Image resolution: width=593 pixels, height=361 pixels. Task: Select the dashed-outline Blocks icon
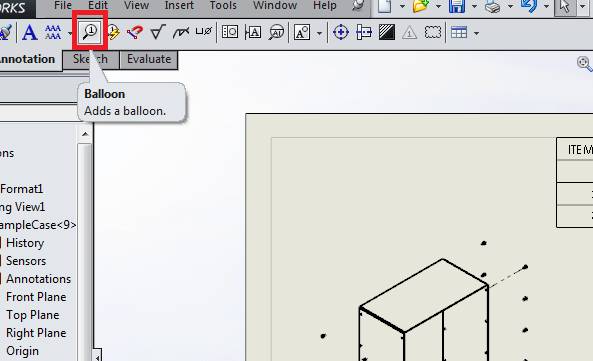tap(433, 33)
